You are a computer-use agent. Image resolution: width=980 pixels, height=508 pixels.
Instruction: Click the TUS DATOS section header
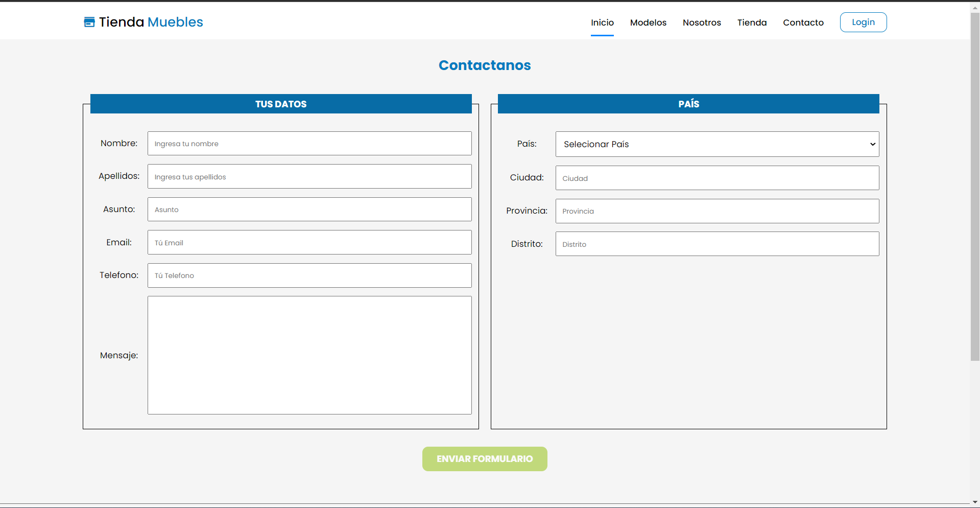[281, 104]
